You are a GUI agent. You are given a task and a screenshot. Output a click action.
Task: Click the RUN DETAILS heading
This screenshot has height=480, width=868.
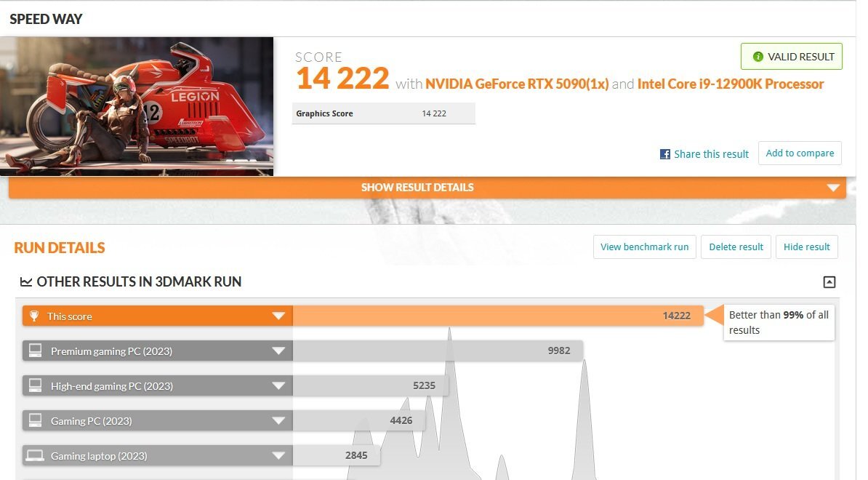click(x=59, y=247)
